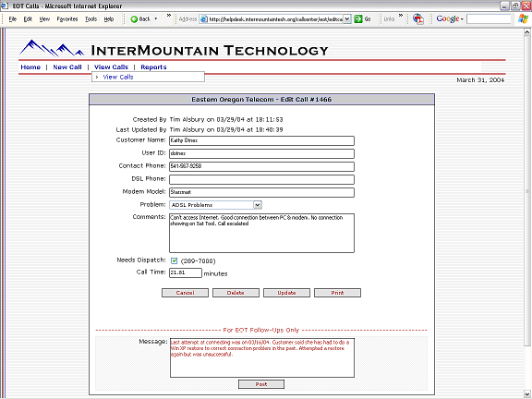Open the address bar dropdown arrow

point(347,19)
